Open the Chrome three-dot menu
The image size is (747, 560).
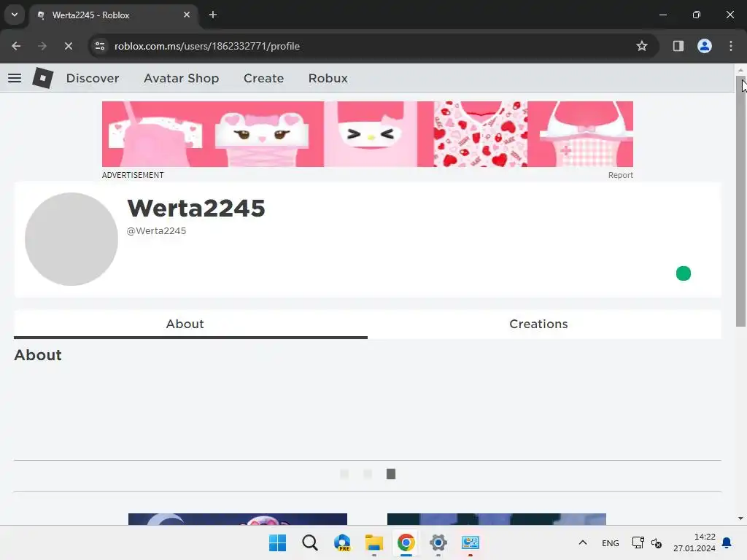(x=731, y=46)
